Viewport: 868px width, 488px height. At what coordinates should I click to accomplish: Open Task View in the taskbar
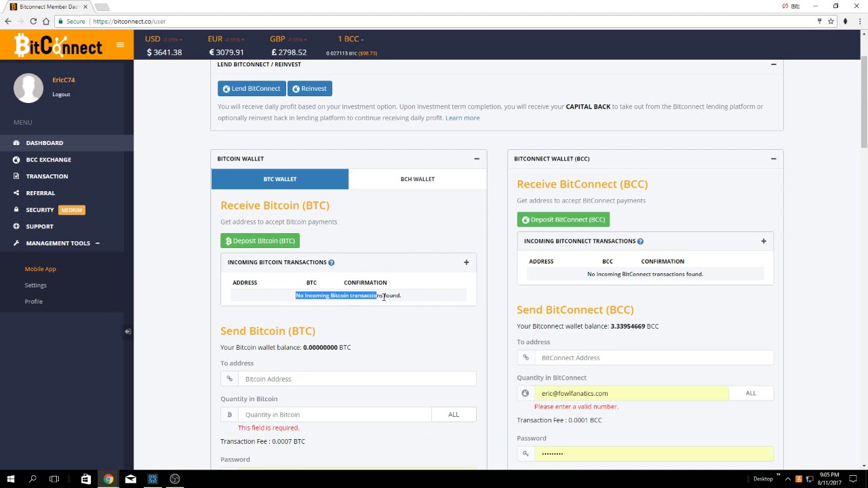click(x=54, y=479)
